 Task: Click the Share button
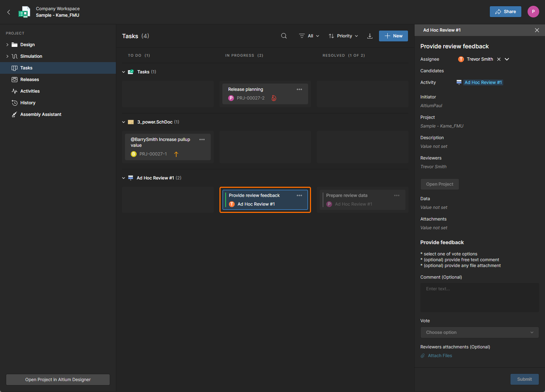(x=505, y=12)
